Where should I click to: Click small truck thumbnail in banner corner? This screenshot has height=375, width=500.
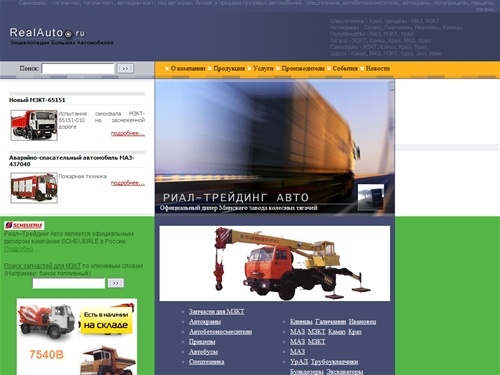point(371,197)
